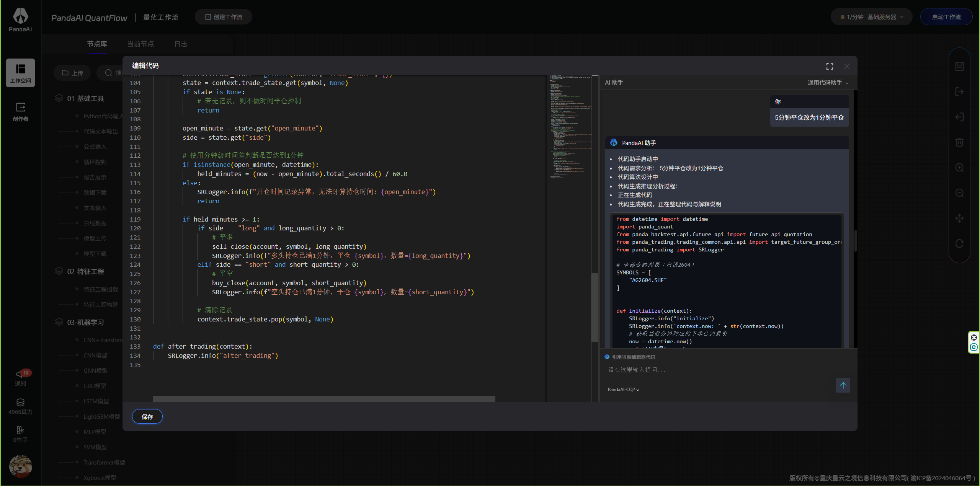Open the panda user avatar profile
Viewport: 980px width, 486px height.
point(20,466)
